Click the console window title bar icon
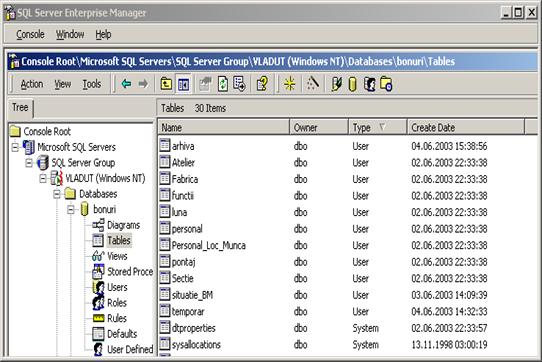 [x=14, y=61]
